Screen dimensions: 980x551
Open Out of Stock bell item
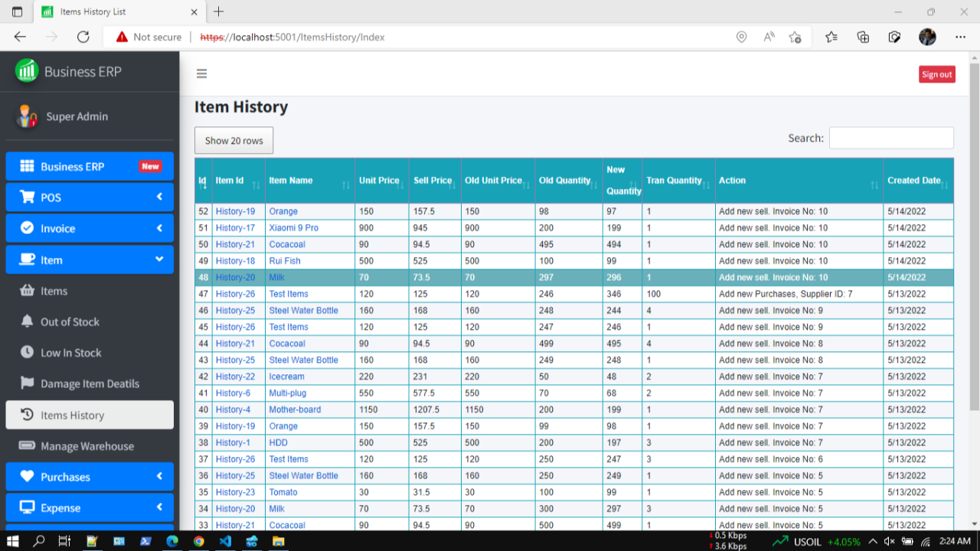(70, 321)
